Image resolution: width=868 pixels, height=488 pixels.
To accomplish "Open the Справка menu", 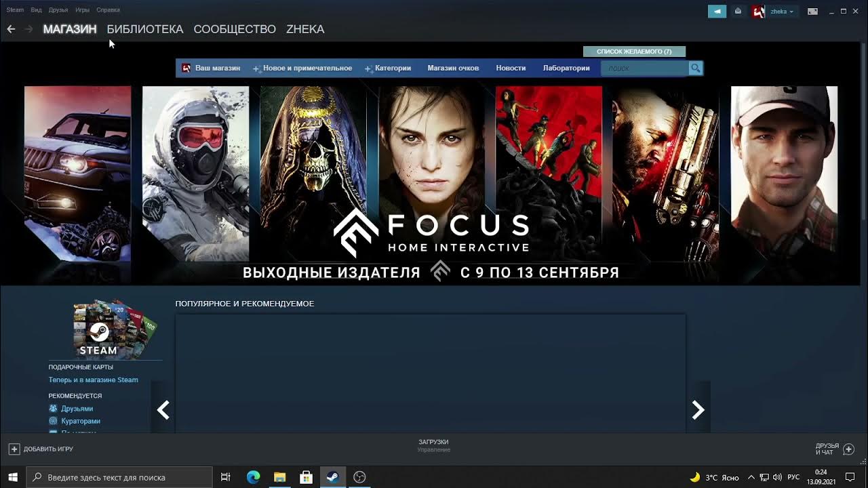I will click(x=108, y=10).
